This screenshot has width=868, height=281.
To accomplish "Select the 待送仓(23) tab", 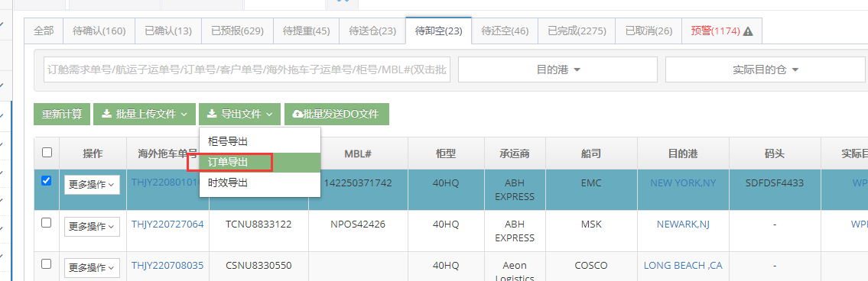I will coord(372,31).
